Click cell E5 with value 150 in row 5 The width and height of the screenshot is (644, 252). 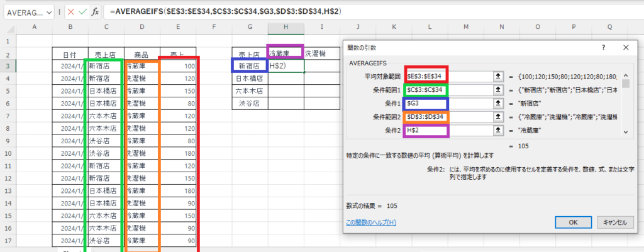tap(178, 90)
